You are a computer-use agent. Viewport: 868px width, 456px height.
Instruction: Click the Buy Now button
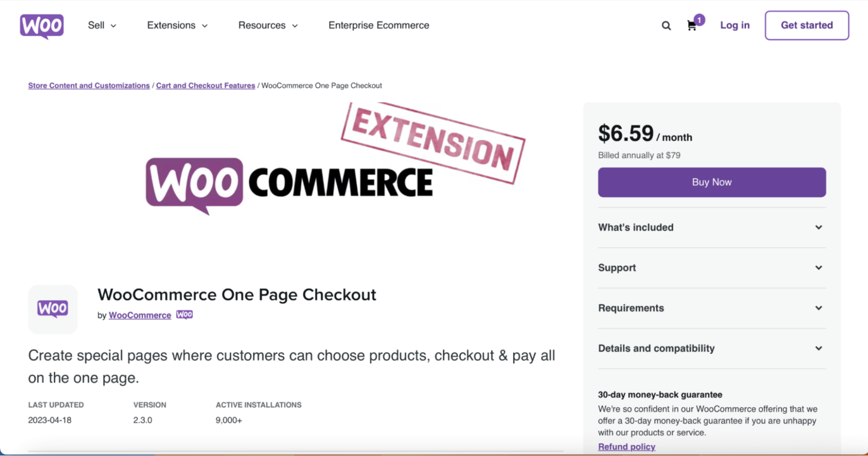711,182
